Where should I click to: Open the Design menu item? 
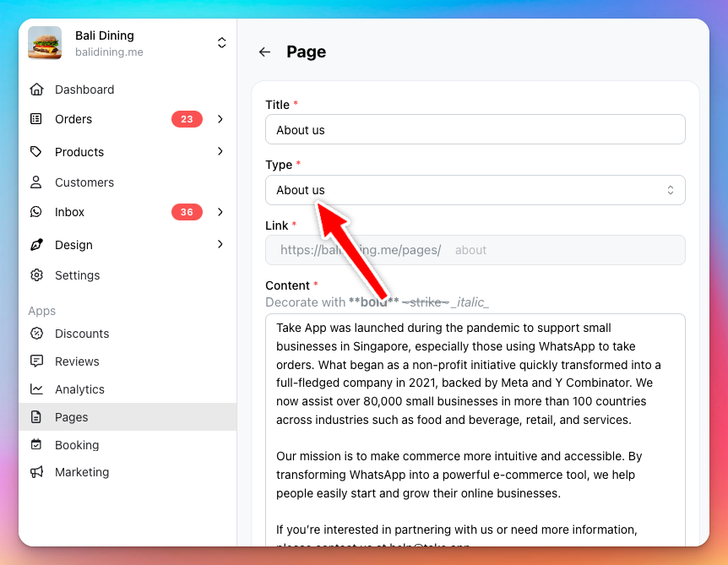[x=128, y=244]
